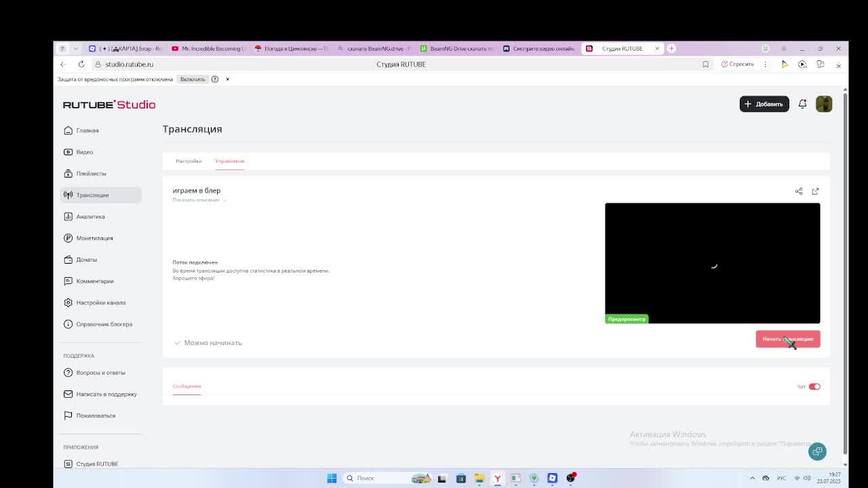Click the Начать трансляцию button
Viewport: 868px width, 488px height.
point(788,339)
